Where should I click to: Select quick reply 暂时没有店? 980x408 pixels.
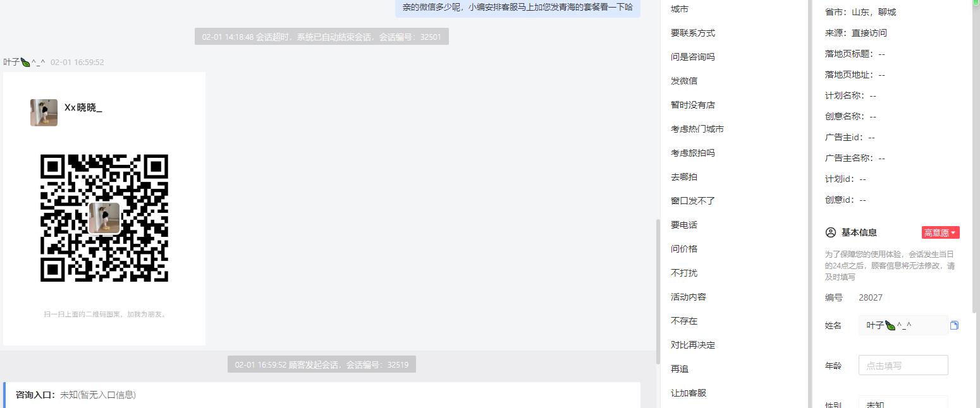(x=693, y=105)
